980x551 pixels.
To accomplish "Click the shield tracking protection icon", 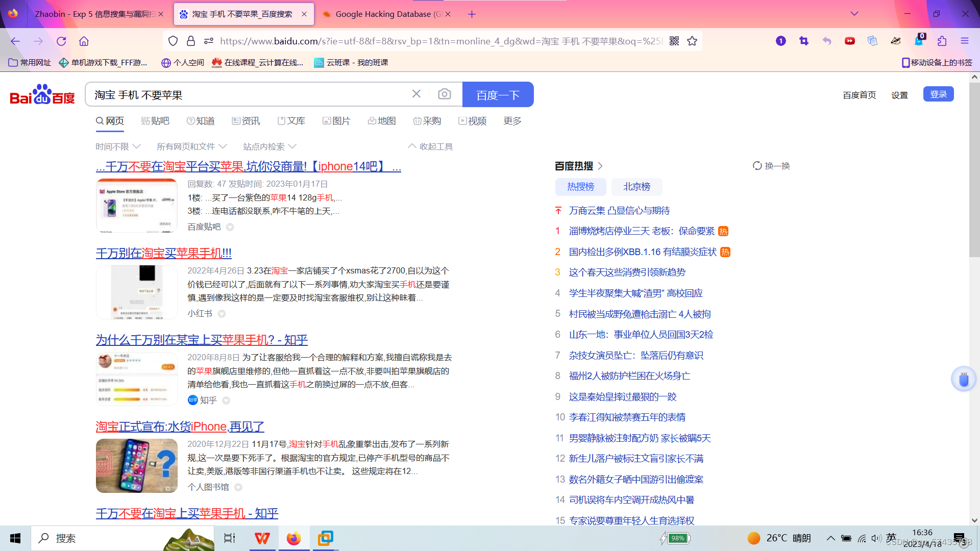I will [173, 41].
